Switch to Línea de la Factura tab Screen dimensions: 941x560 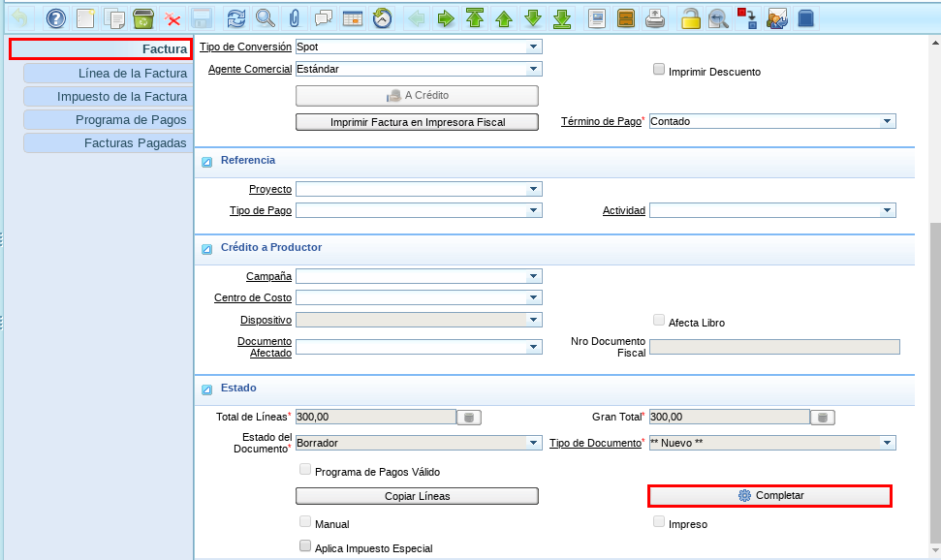109,73
